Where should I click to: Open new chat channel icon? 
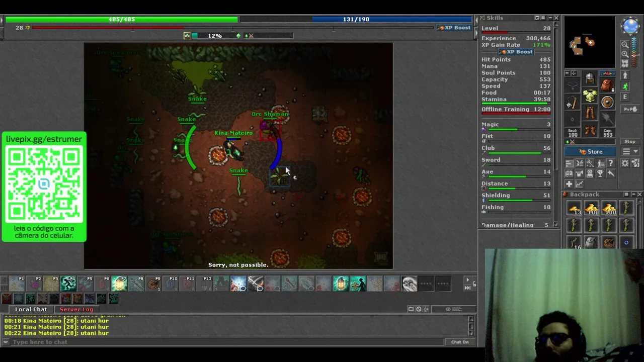pos(411,309)
